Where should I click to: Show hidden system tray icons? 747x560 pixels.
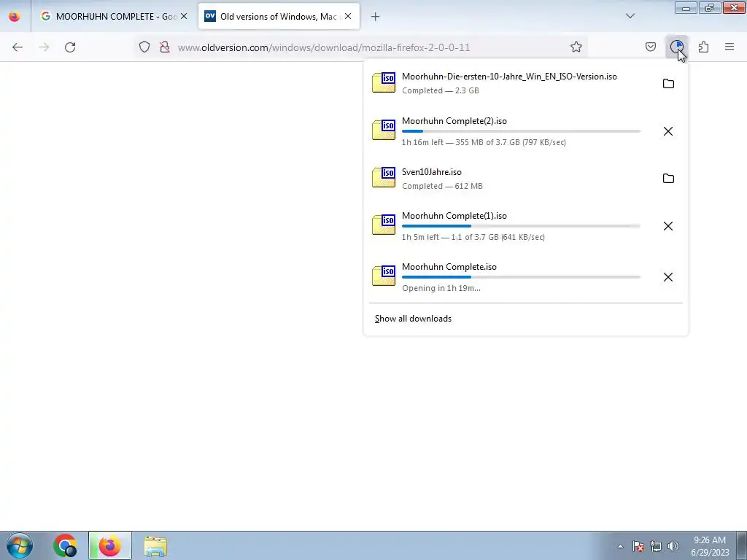pos(620,546)
